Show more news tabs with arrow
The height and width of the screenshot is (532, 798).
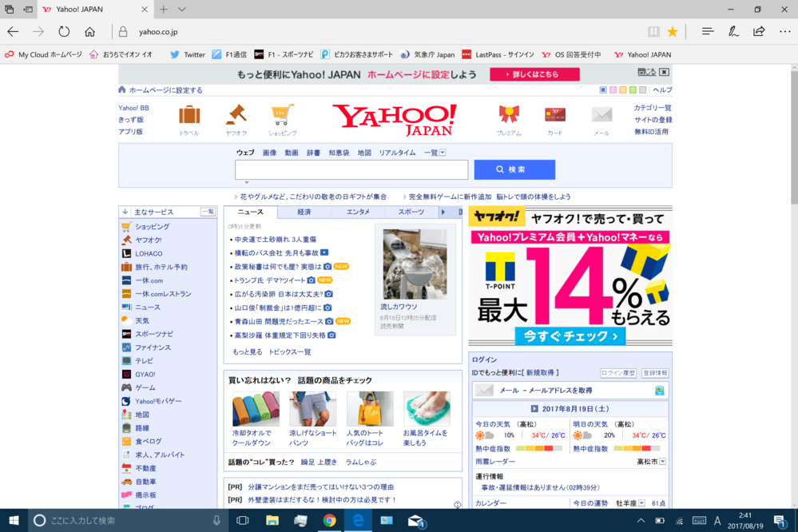443,212
